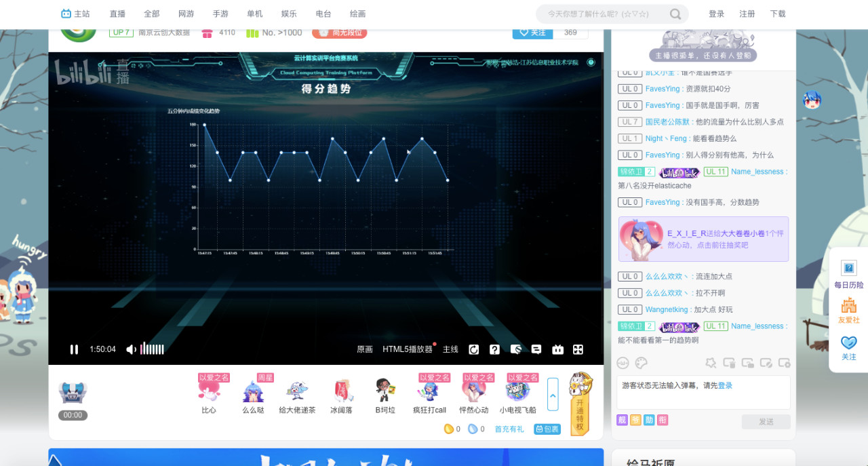
Task: Open the emoji picker in chat
Action: tap(623, 362)
